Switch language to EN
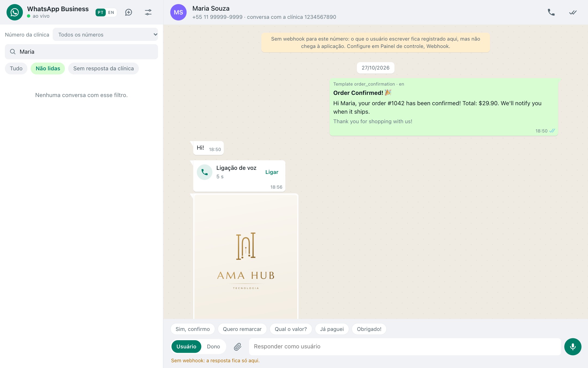 pos(111,12)
